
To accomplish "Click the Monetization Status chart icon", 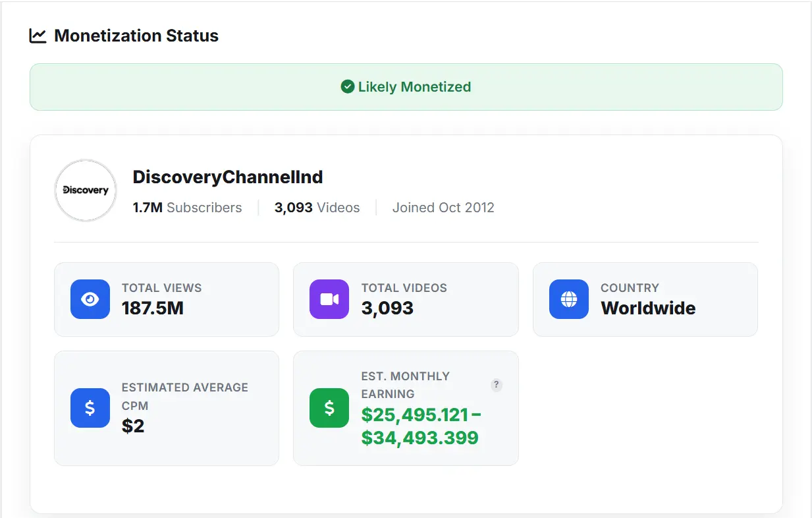I will point(38,36).
